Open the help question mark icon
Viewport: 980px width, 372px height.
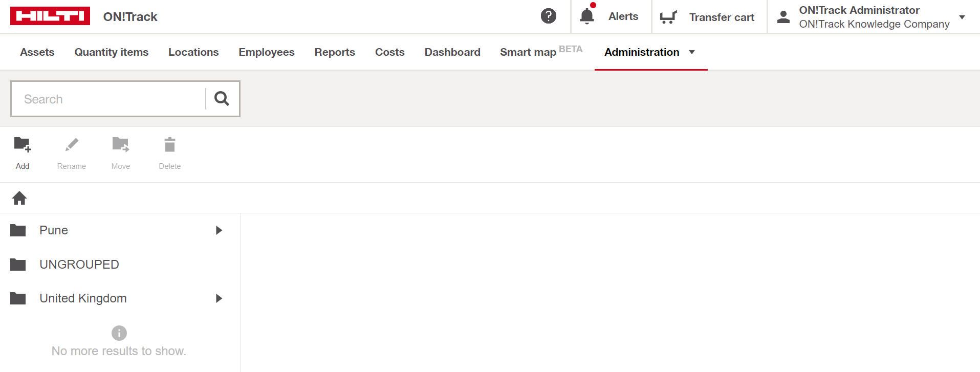(548, 16)
